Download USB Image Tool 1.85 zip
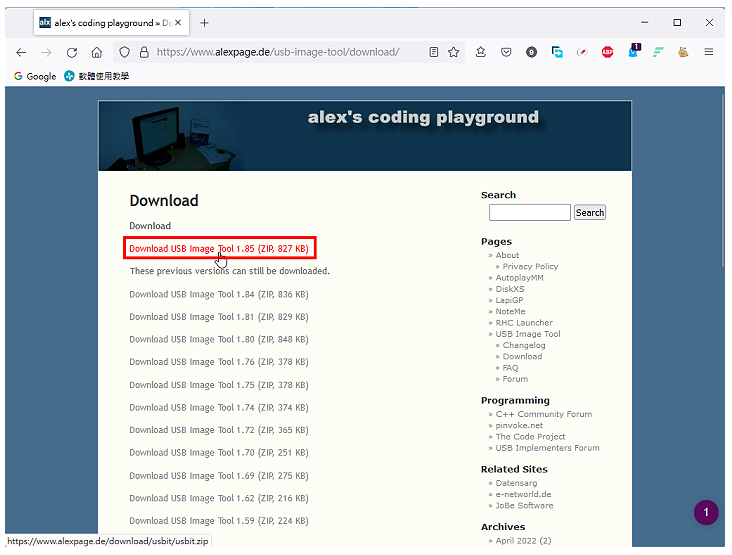Screen dimensions: 732x555 (219, 248)
